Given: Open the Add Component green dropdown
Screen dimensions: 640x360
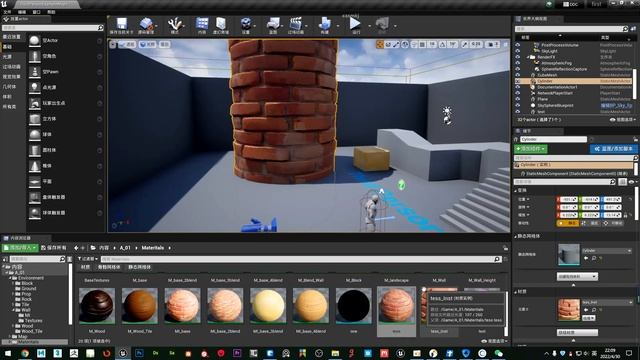Looking at the screenshot, I should pyautogui.click(x=531, y=149).
